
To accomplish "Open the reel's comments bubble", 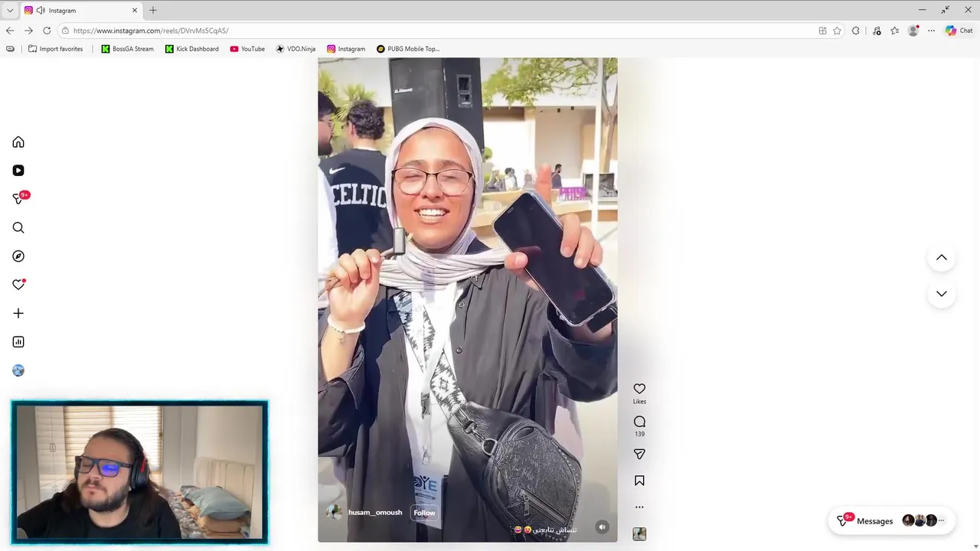I will pyautogui.click(x=639, y=422).
